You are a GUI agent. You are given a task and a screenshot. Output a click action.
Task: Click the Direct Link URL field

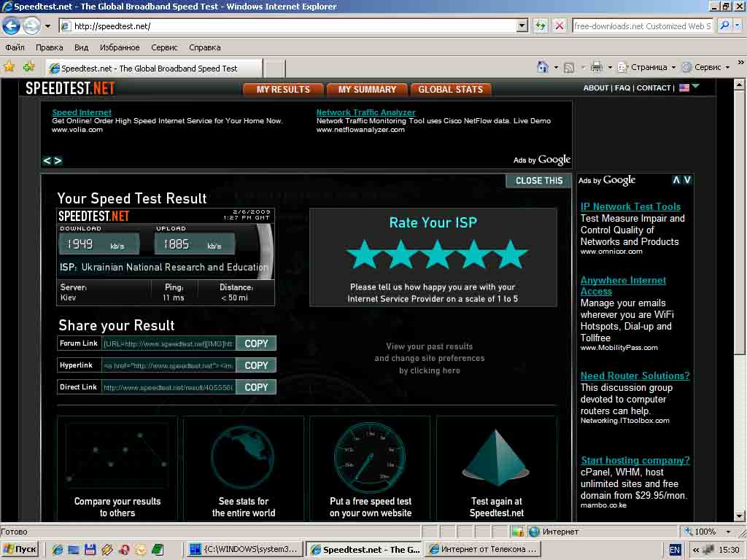168,387
